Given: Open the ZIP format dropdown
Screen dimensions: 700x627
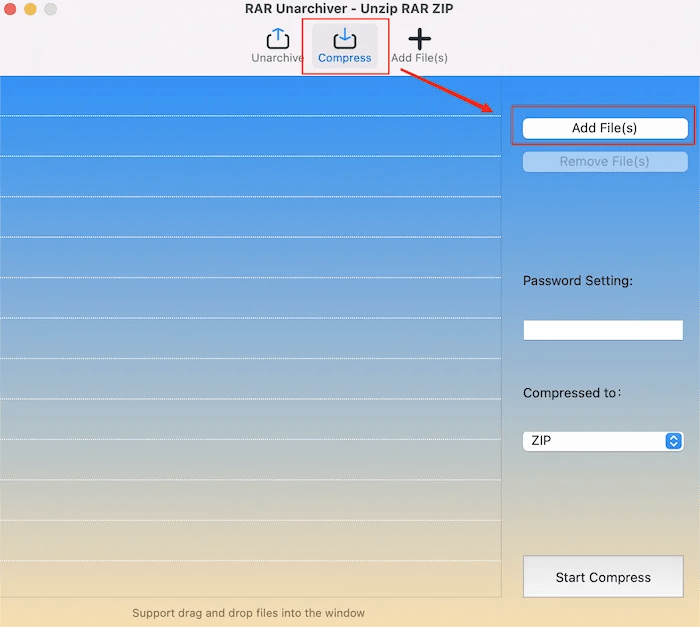Looking at the screenshot, I should pos(603,441).
